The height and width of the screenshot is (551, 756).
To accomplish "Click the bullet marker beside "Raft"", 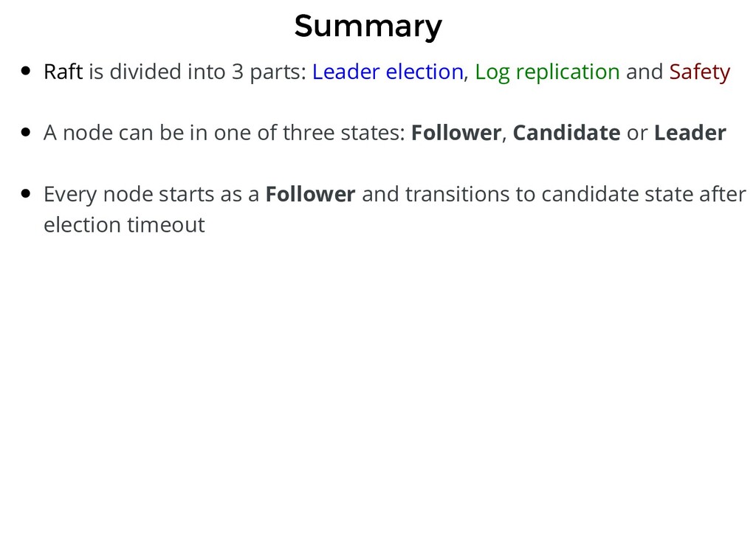I will coord(26,72).
